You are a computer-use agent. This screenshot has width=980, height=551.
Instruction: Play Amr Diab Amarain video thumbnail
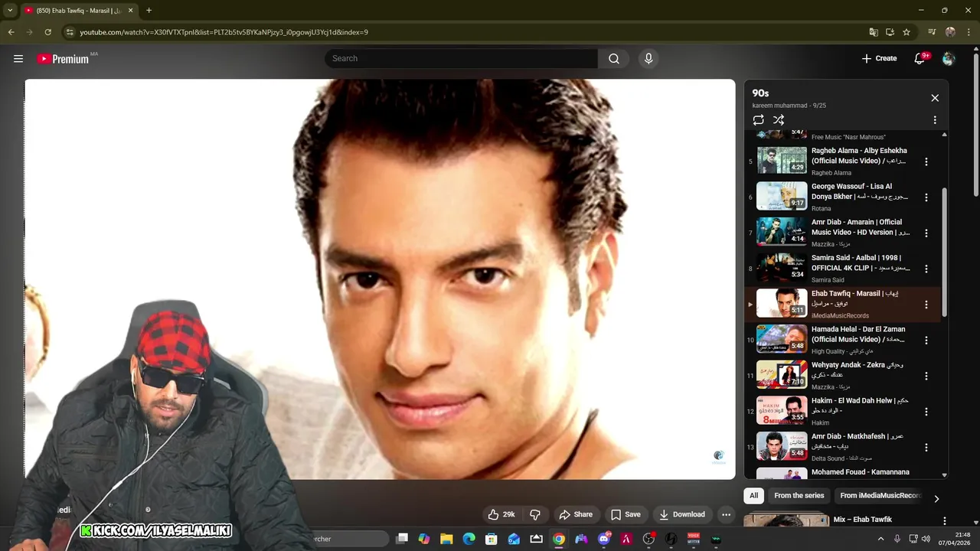[x=782, y=232]
